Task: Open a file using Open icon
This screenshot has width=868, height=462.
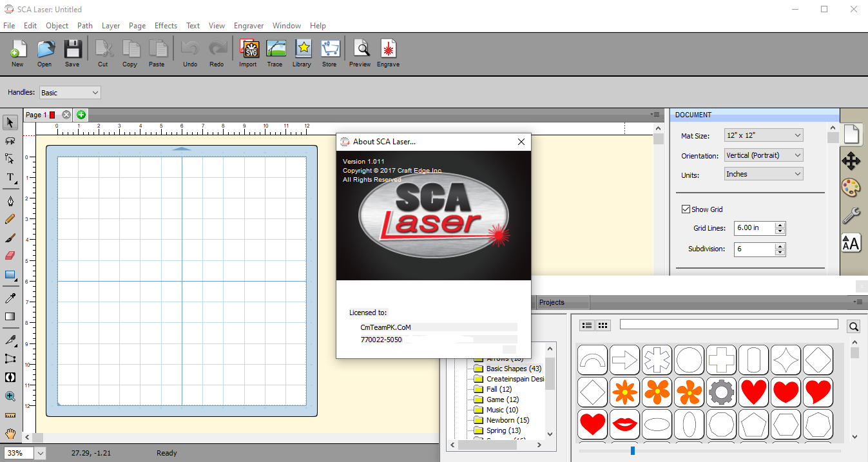Action: click(44, 54)
